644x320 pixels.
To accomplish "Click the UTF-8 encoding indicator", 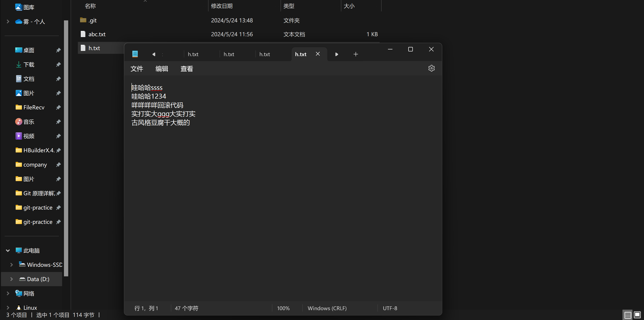I will [x=390, y=308].
